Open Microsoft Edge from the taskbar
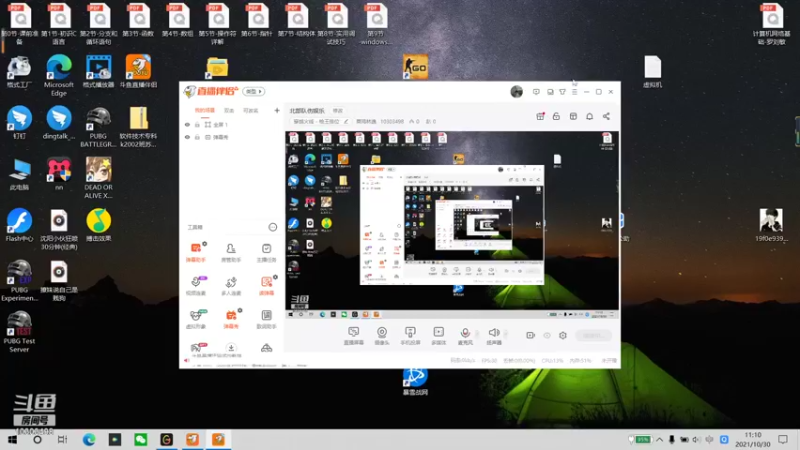800x450 pixels. (89, 439)
